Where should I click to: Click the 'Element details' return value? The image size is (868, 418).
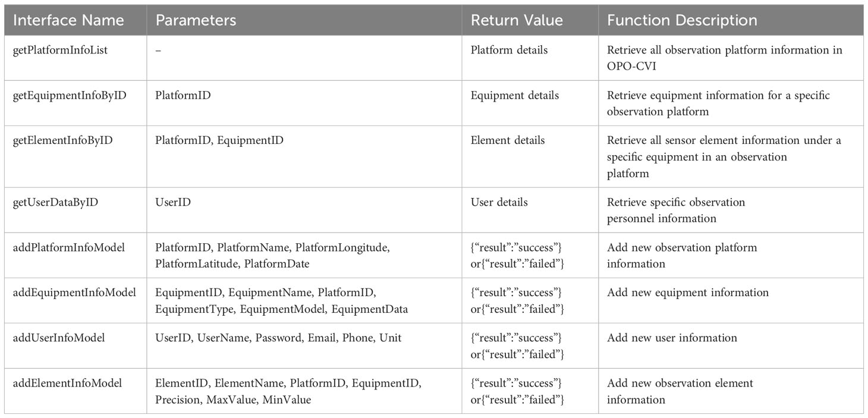click(507, 140)
